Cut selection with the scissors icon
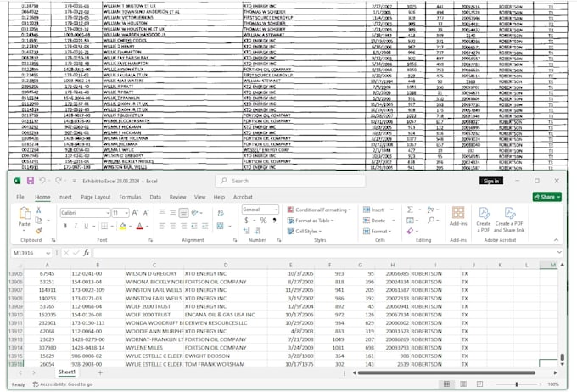The height and width of the screenshot is (392, 577). pos(38,210)
